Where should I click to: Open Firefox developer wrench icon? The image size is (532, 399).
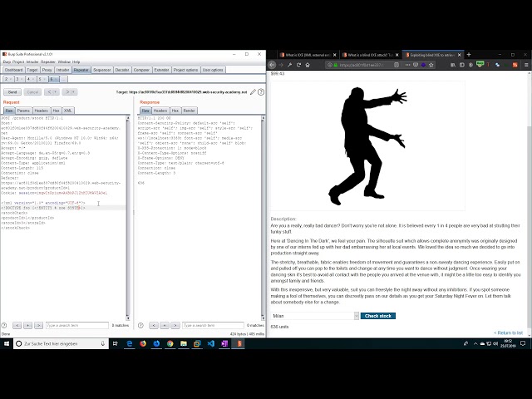(290, 65)
